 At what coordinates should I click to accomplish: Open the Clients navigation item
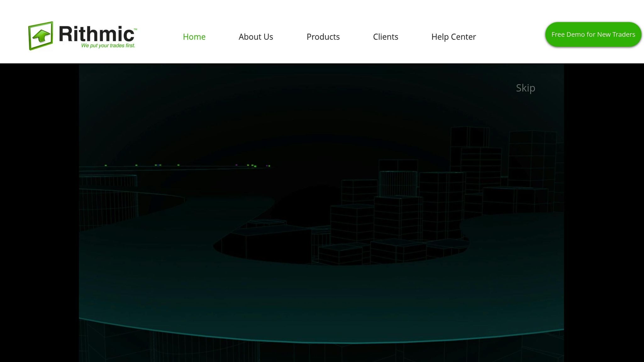pos(386,37)
